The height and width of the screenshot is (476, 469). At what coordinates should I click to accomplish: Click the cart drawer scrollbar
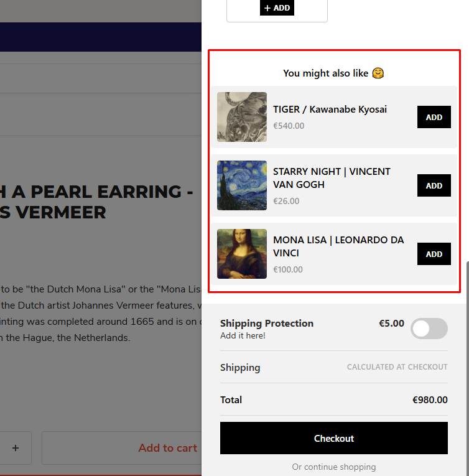pos(468,368)
